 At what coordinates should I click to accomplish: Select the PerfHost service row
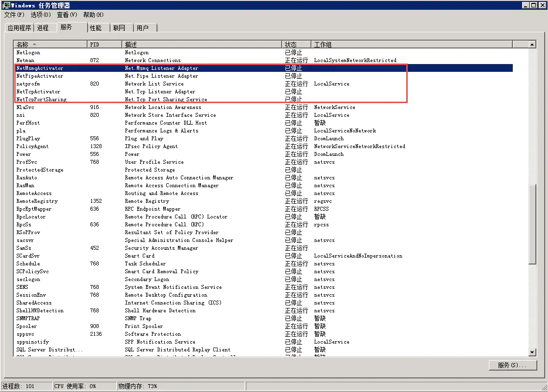[x=263, y=123]
